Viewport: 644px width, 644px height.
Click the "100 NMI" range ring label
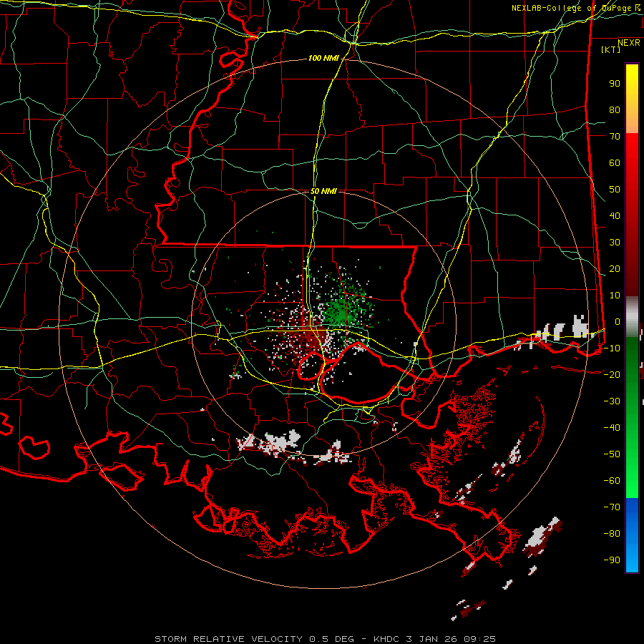tap(323, 59)
